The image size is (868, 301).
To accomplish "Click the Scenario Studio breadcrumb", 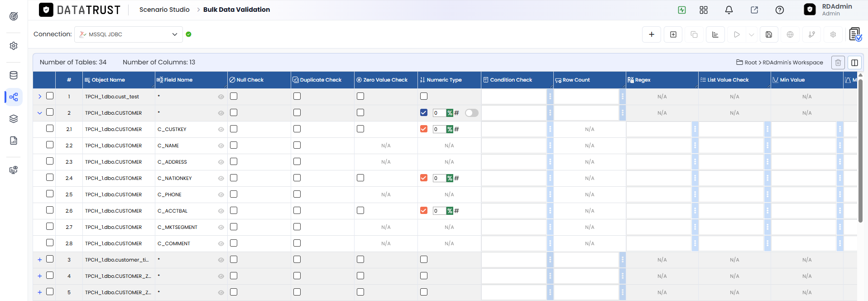I will point(164,10).
